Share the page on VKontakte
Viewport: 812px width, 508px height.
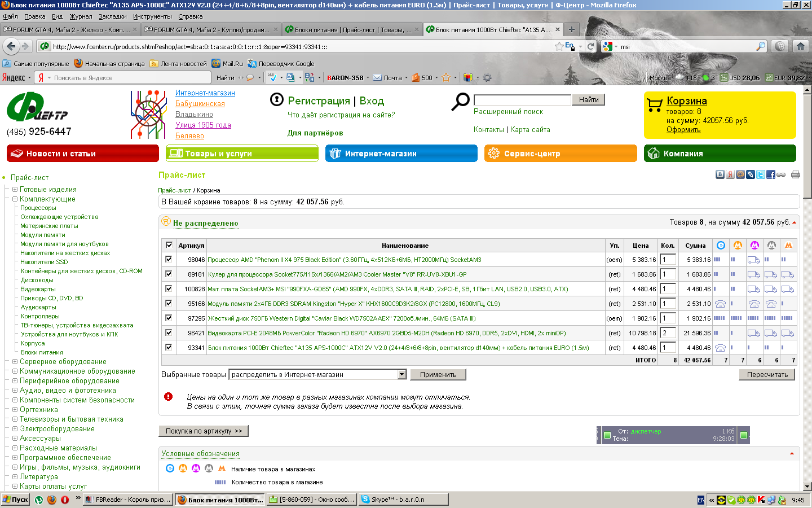pos(720,174)
